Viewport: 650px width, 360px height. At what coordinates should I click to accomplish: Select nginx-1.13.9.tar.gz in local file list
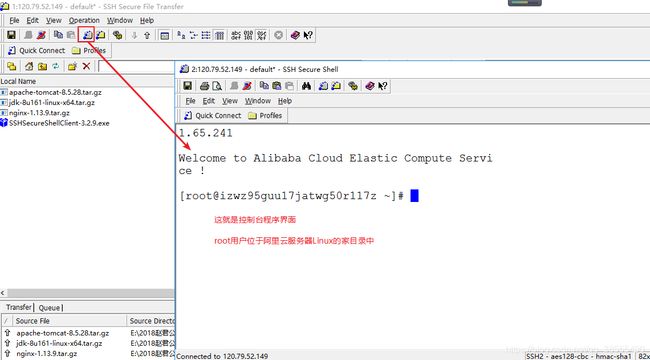click(x=39, y=113)
